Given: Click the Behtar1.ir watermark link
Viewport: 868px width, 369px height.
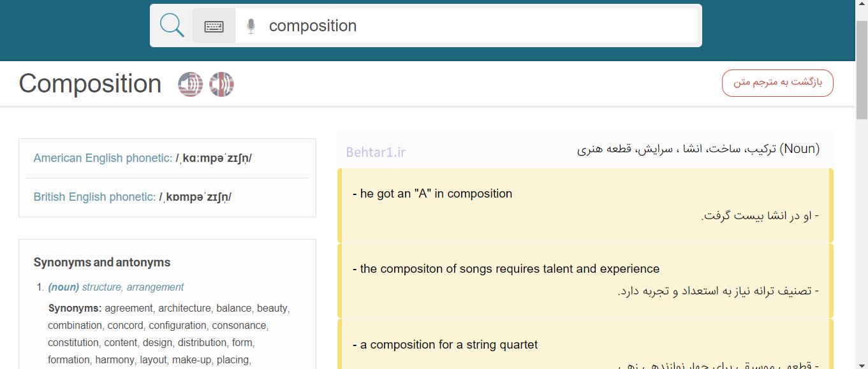Looking at the screenshot, I should 376,152.
